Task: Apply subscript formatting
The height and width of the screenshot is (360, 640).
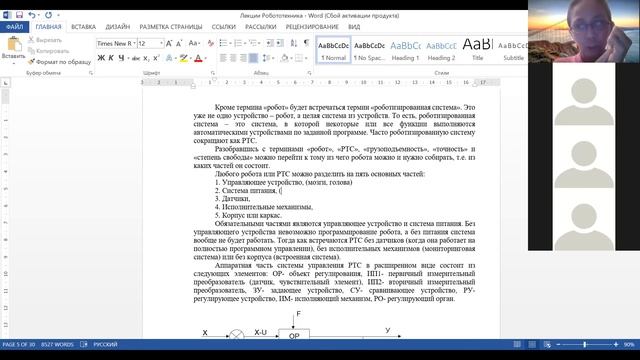Action: coord(146,58)
